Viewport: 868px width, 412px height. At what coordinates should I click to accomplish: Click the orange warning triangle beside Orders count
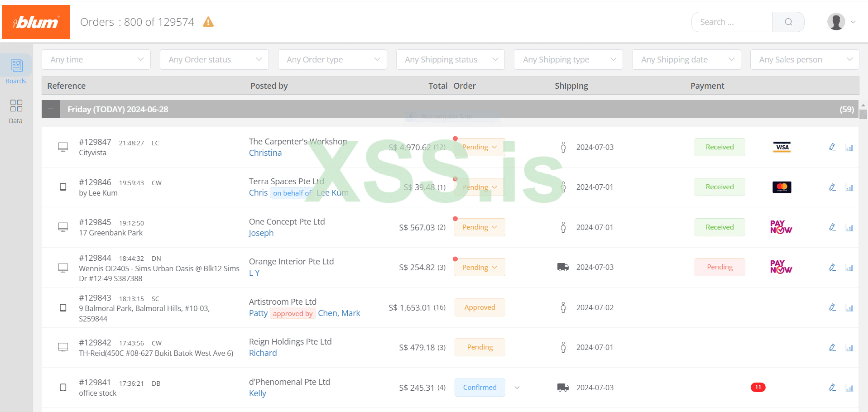pyautogui.click(x=208, y=22)
